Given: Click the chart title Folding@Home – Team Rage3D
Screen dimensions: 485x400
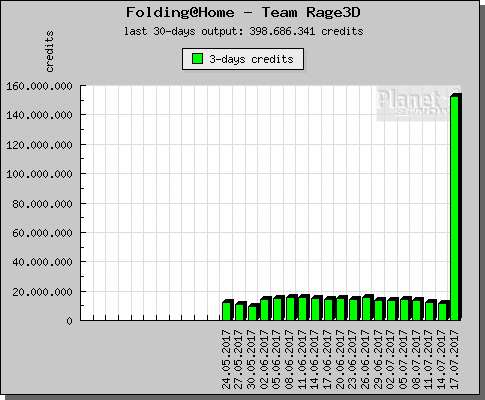Looking at the screenshot, I should pos(243,13).
